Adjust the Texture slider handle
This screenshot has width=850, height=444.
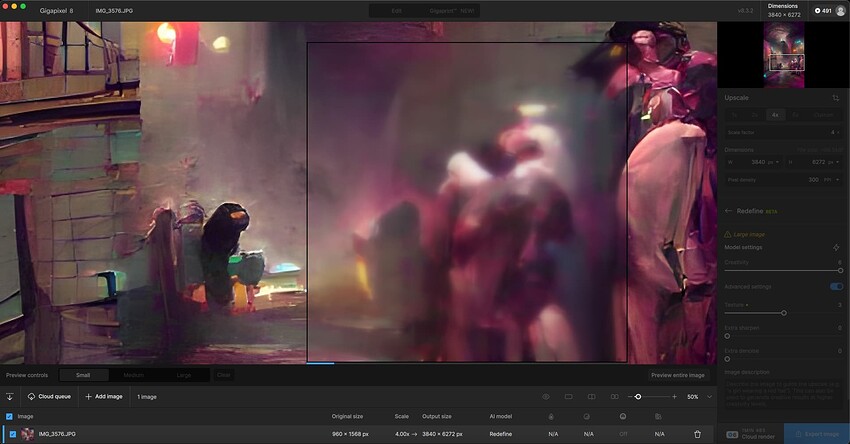784,313
